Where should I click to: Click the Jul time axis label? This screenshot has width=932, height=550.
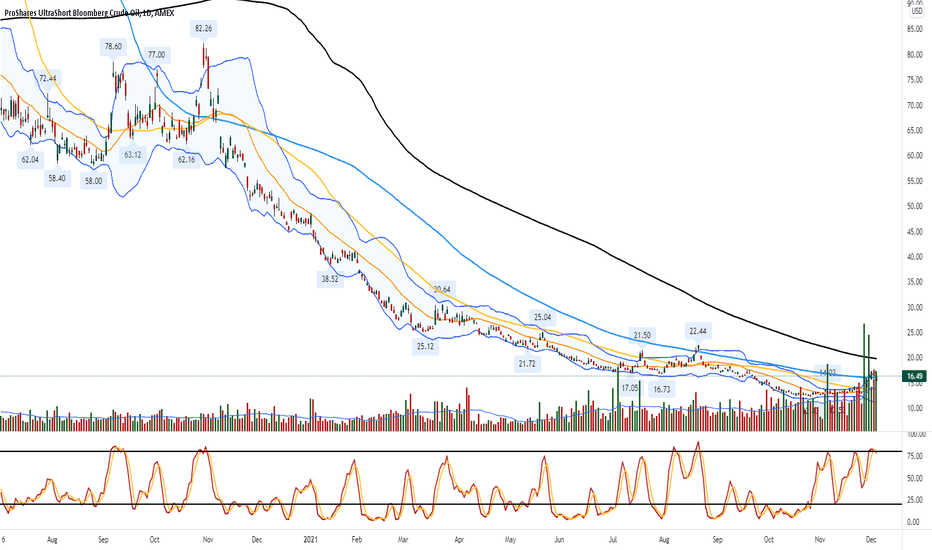[612, 540]
